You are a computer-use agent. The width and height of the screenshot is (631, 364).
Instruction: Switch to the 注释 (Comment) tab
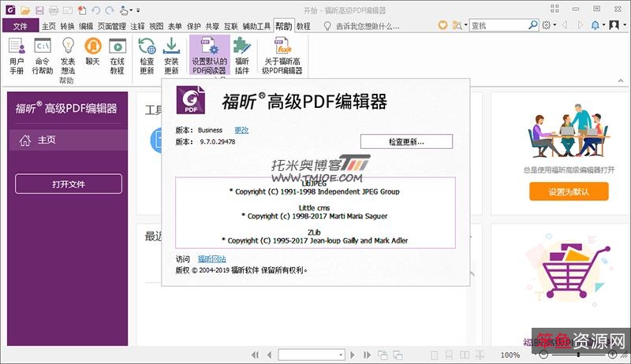(137, 26)
